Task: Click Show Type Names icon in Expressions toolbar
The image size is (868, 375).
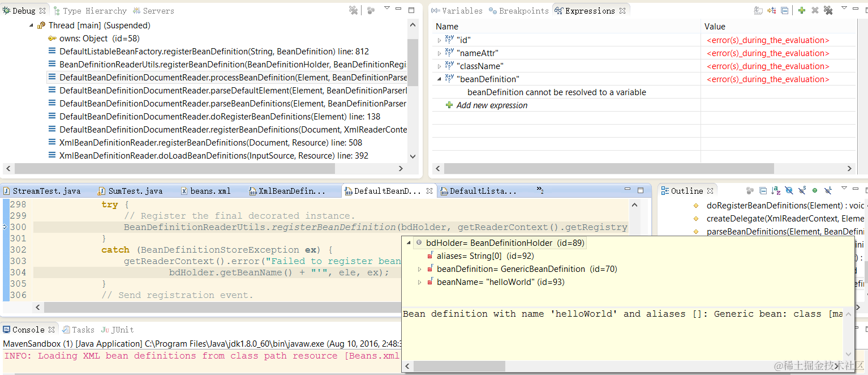Action: [x=759, y=10]
